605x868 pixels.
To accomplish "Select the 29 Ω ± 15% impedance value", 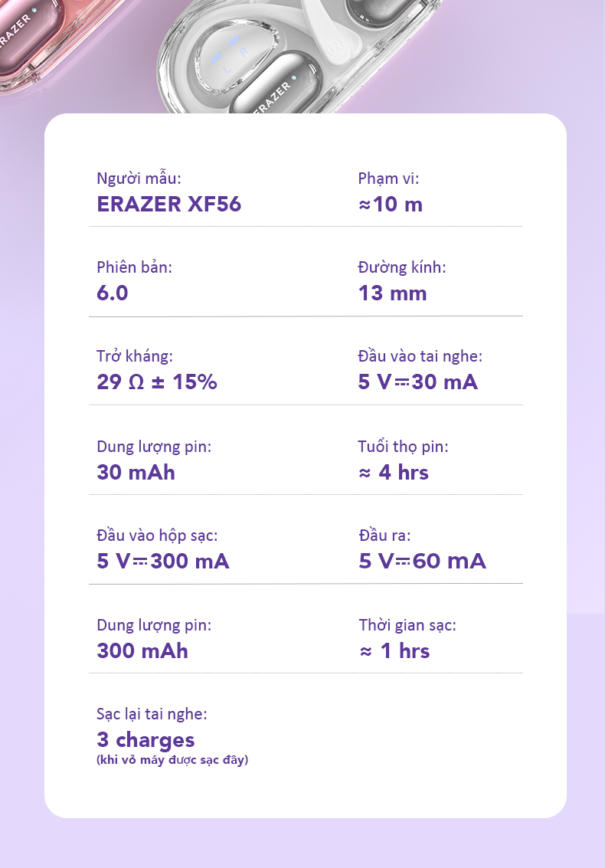I will click(157, 382).
